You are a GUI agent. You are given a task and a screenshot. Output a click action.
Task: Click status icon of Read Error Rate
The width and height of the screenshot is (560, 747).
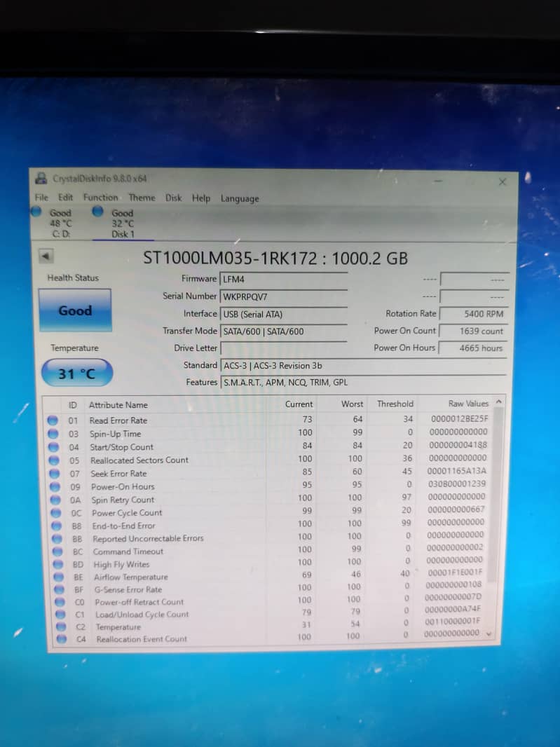pyautogui.click(x=53, y=420)
